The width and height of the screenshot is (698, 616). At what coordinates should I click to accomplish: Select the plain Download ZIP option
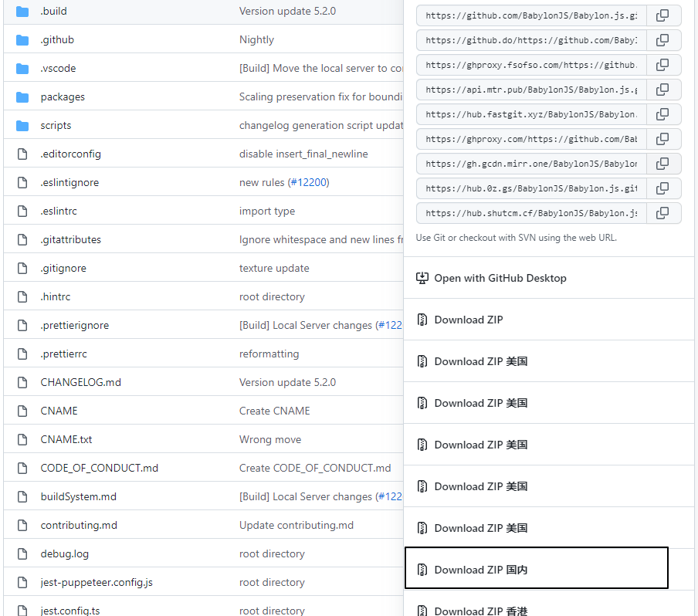[468, 320]
